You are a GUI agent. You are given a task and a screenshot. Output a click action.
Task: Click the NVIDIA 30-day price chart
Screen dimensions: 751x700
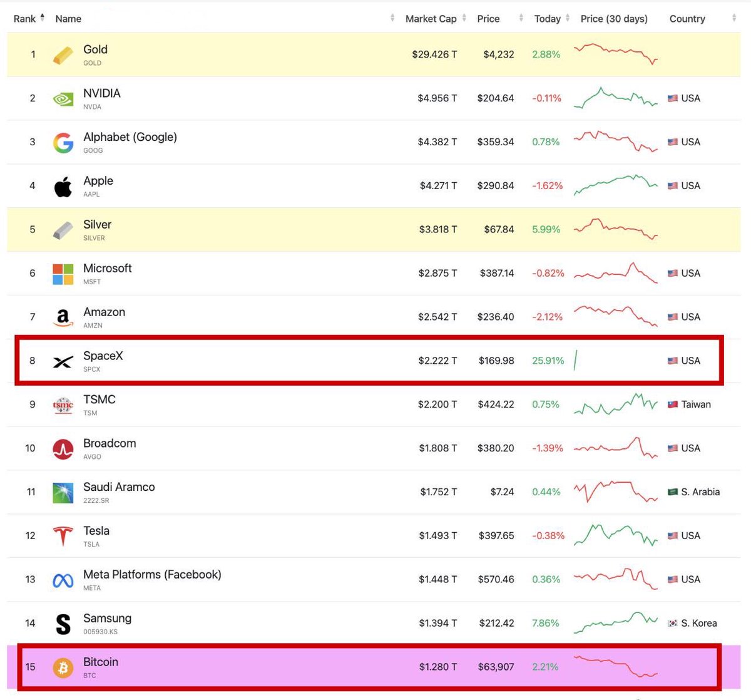pyautogui.click(x=616, y=98)
